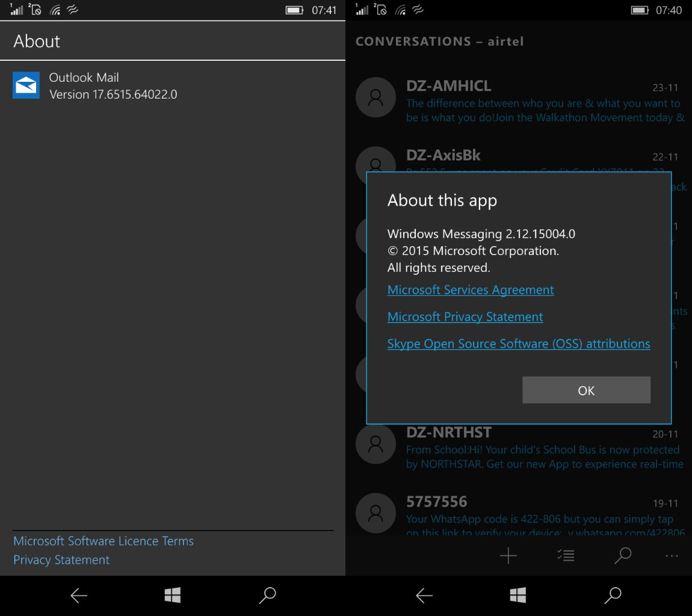Tap Windows Messaging 2.12.15004.0 version text

tap(481, 234)
